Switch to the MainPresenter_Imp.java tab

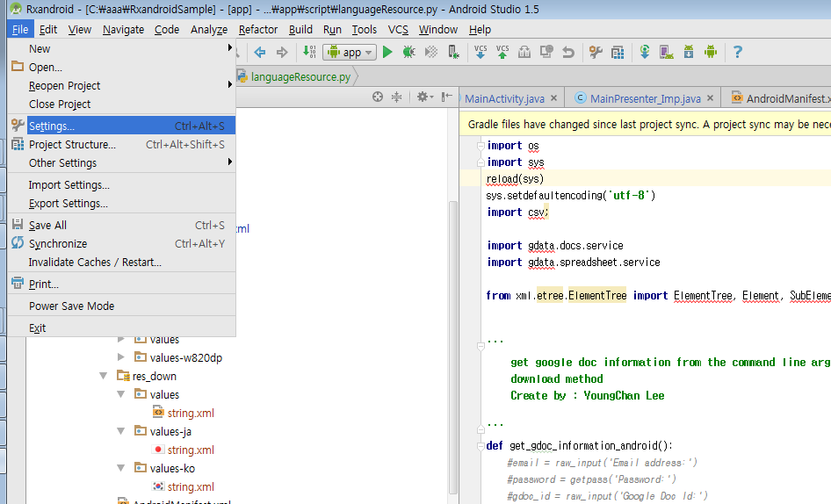645,98
